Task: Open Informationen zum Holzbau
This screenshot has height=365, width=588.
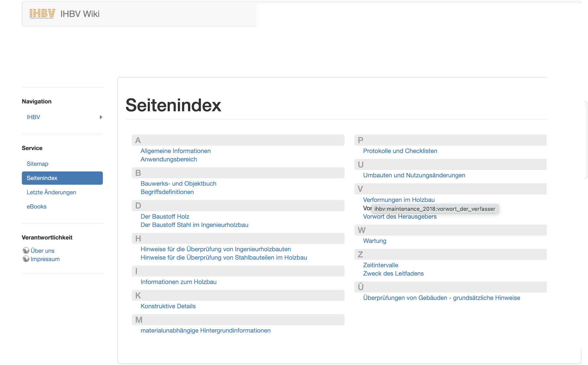Action: [178, 282]
